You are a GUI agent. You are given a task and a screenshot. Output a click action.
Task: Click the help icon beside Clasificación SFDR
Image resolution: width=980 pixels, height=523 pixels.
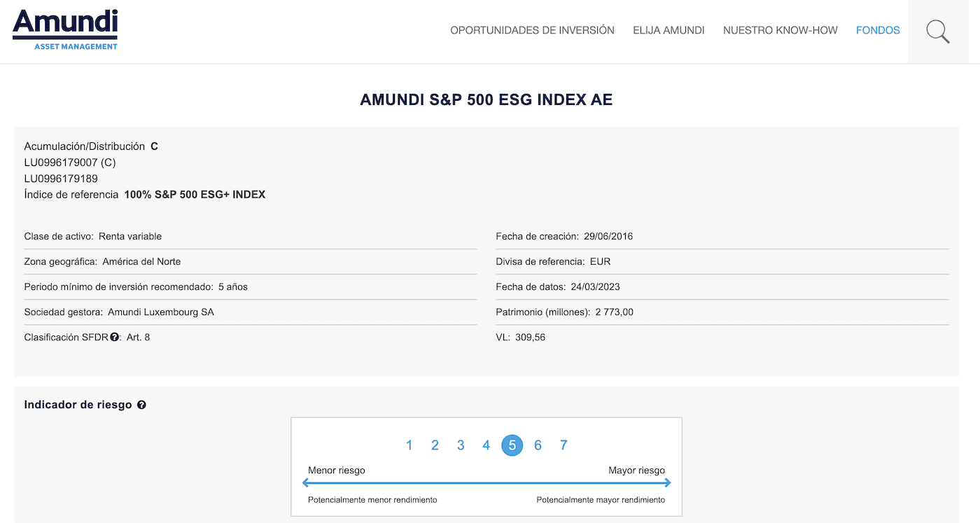click(114, 337)
